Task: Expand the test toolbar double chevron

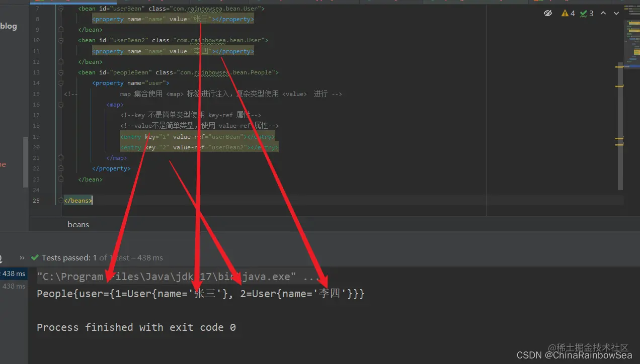Action: [x=22, y=257]
